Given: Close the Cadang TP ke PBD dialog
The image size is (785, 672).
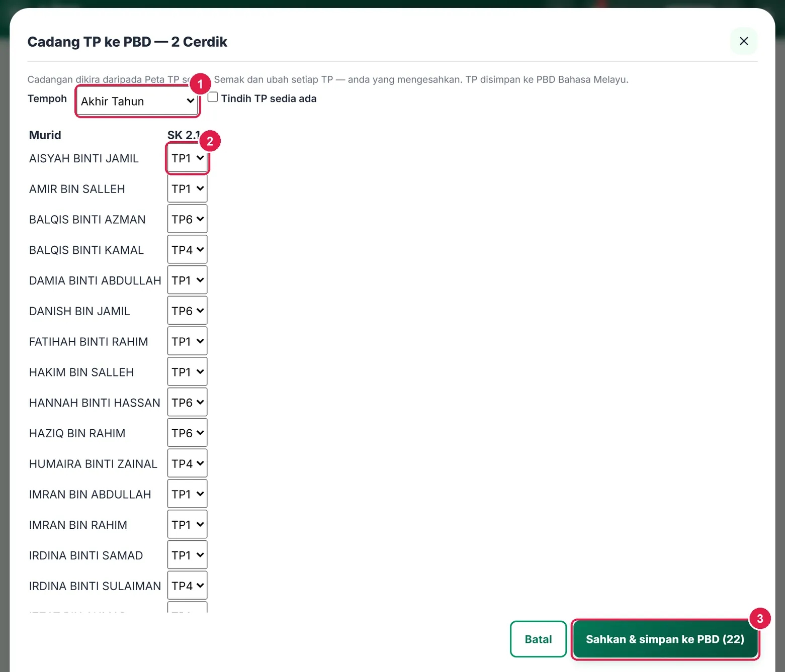Looking at the screenshot, I should pyautogui.click(x=744, y=41).
